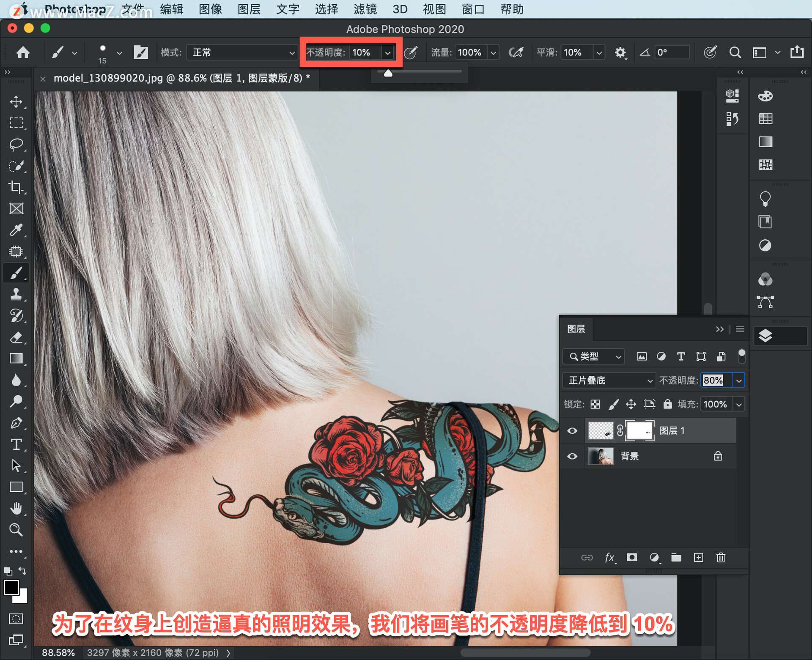Open the brush 模式 dropdown
The image size is (812, 660).
tap(242, 52)
